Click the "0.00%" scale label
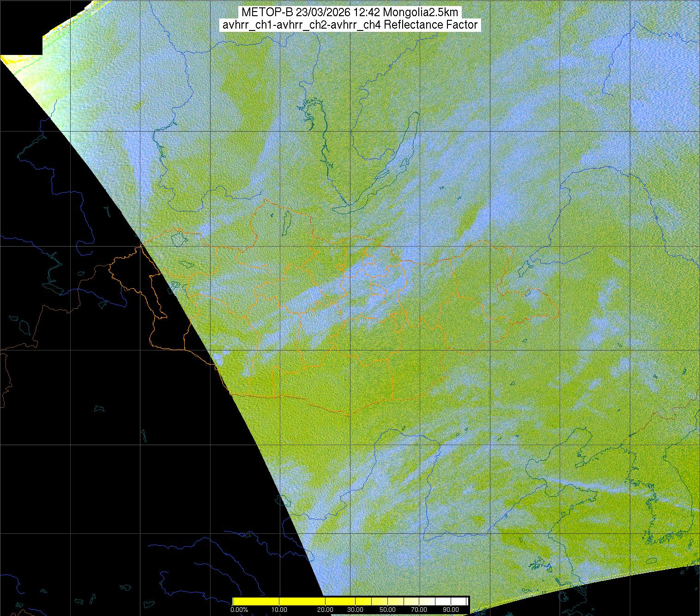 (239, 610)
